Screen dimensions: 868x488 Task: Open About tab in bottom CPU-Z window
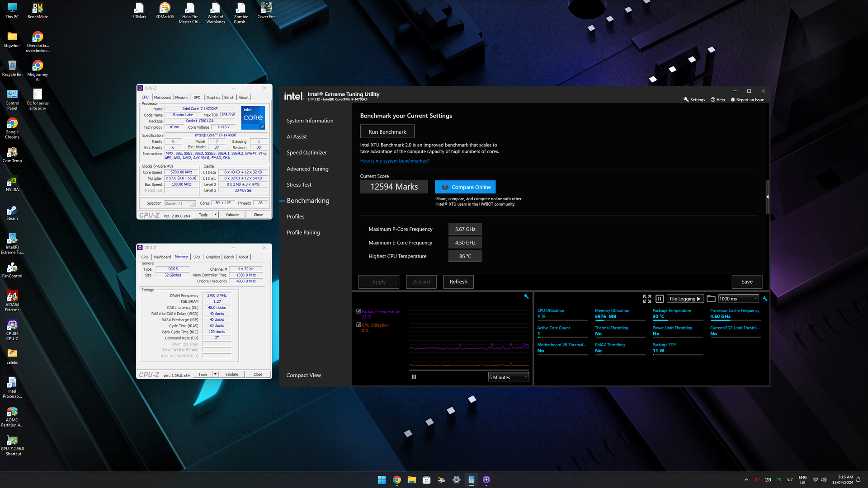tap(243, 257)
